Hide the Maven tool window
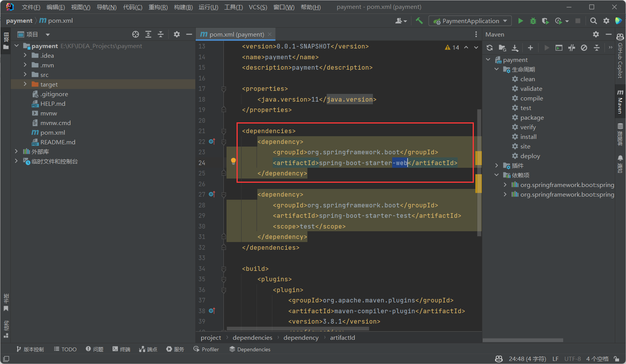Viewport: 626px width, 364px height. [x=609, y=34]
